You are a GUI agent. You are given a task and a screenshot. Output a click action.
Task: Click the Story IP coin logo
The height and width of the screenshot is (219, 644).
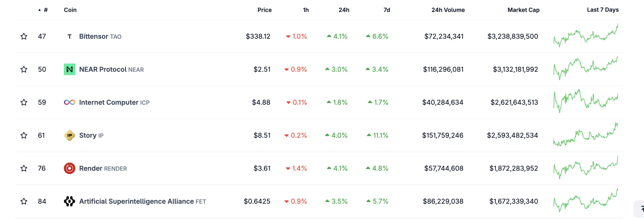tap(69, 135)
